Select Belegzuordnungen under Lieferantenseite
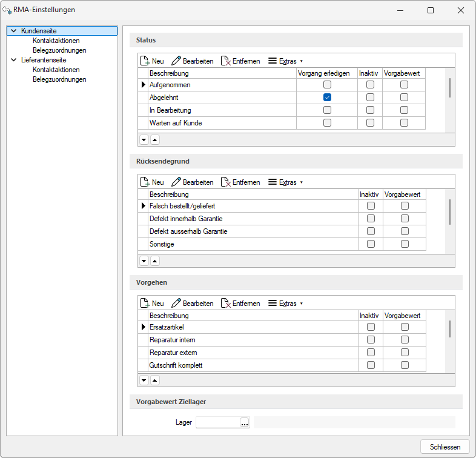Image resolution: width=476 pixels, height=458 pixels. coord(59,79)
